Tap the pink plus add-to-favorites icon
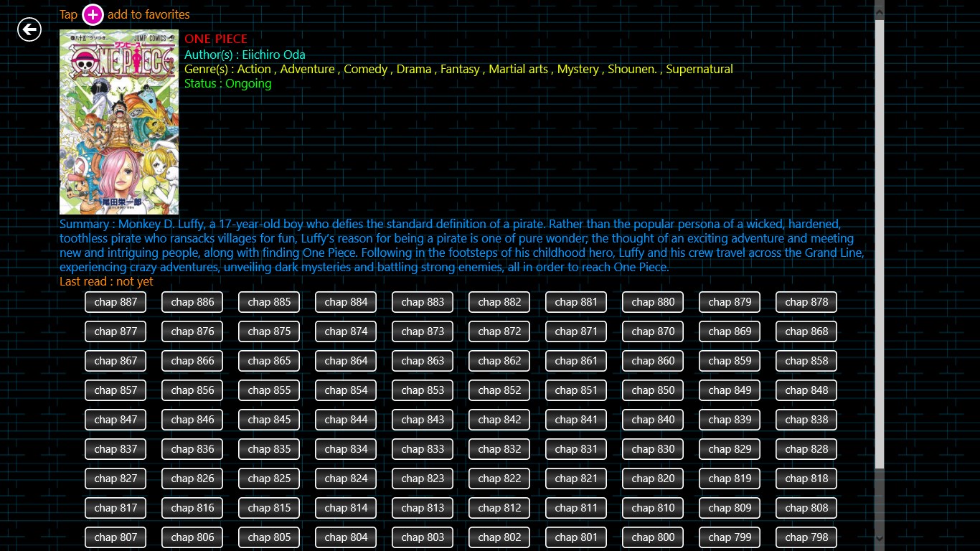 [x=93, y=14]
